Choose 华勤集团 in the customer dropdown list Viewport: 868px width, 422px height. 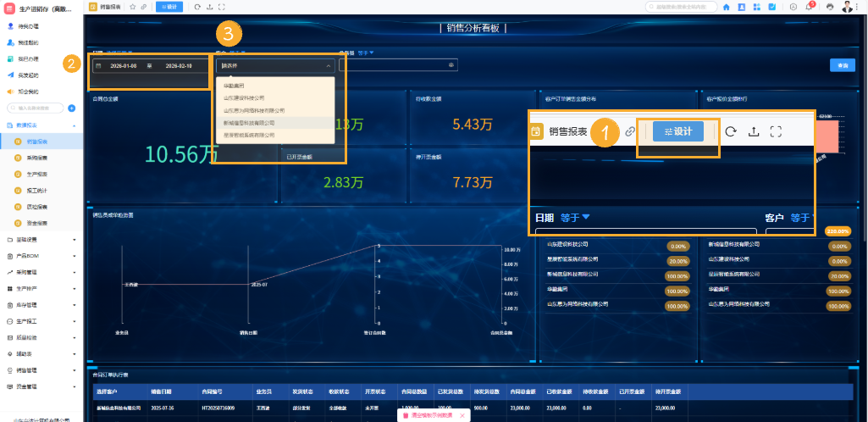click(x=234, y=86)
